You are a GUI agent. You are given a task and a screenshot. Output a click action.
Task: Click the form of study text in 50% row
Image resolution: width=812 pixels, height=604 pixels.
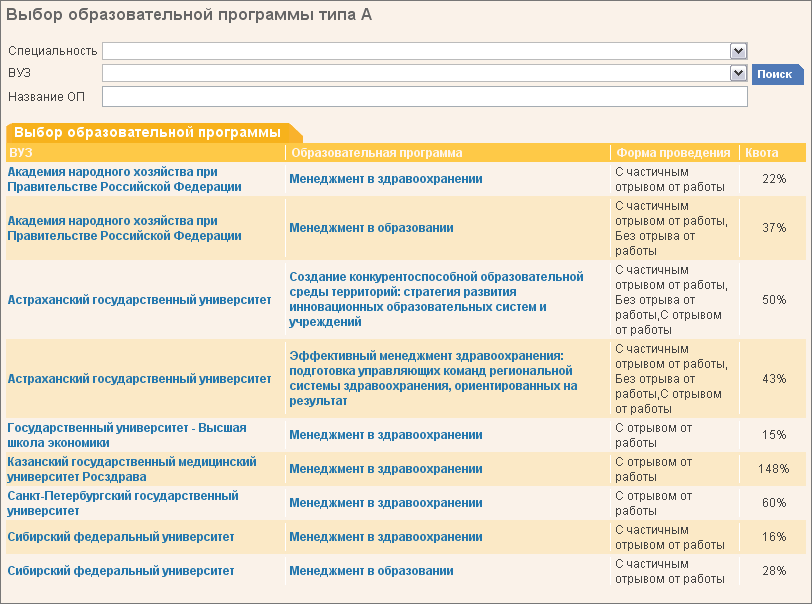coord(672,300)
